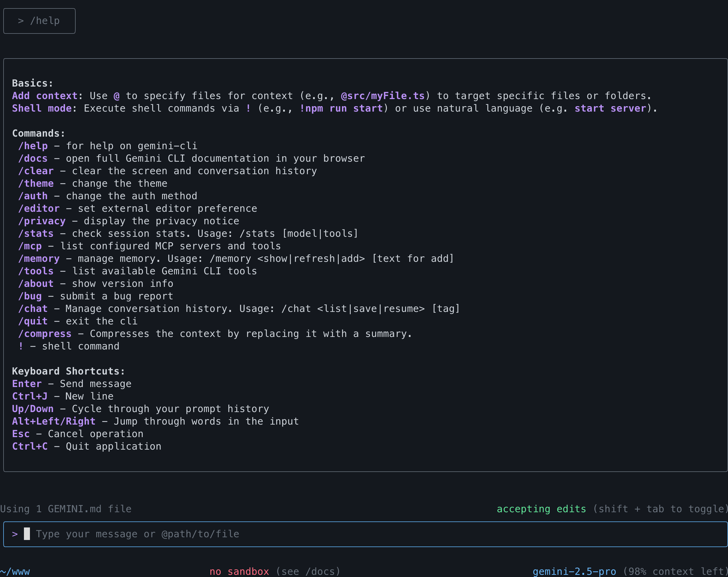This screenshot has height=577, width=728.
Task: Click the 'gemini-2.5-pro' model label
Action: (574, 571)
